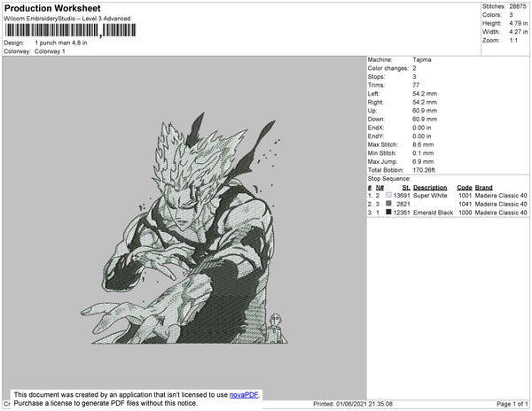Click thread code 1000

tap(465, 213)
